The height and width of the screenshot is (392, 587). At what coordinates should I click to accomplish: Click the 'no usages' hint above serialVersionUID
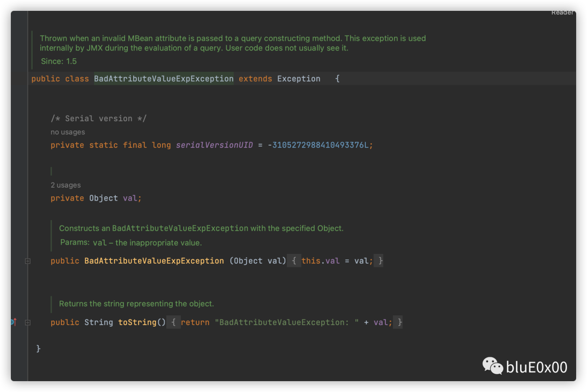[68, 132]
